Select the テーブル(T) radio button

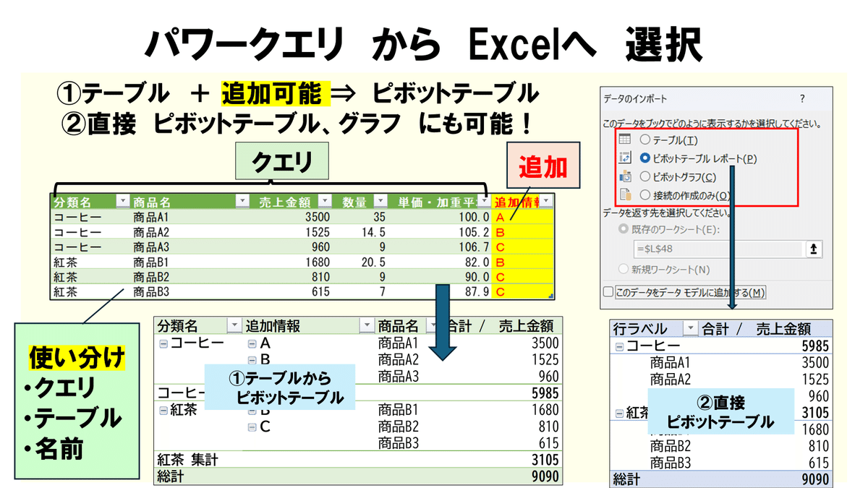tap(645, 139)
